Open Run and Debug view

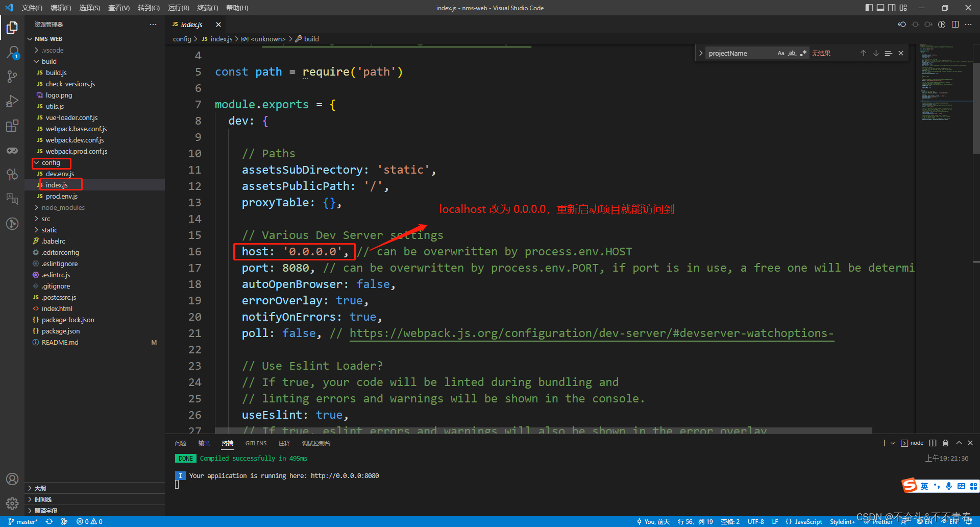click(x=12, y=101)
